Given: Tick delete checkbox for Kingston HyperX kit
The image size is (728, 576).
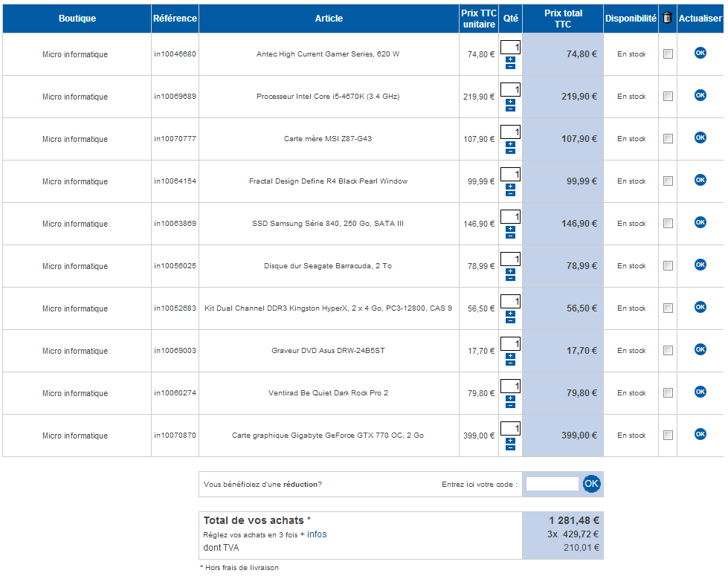Looking at the screenshot, I should click(668, 308).
